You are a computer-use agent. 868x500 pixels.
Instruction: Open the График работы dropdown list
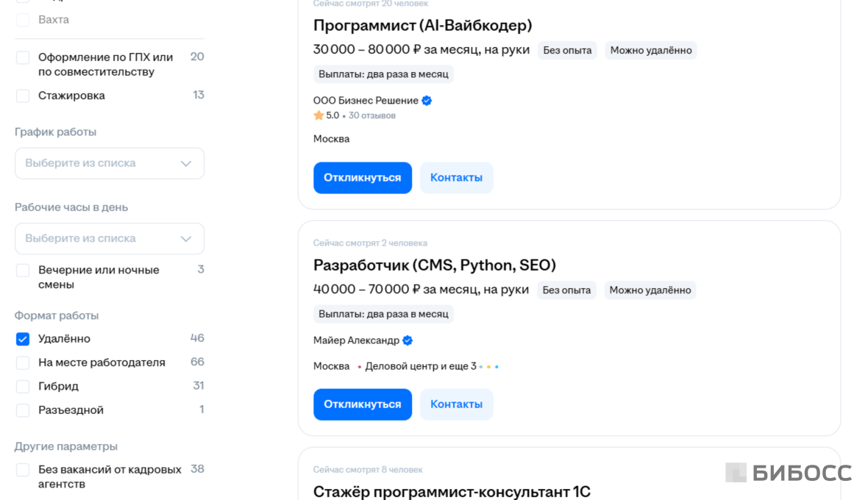(x=110, y=163)
